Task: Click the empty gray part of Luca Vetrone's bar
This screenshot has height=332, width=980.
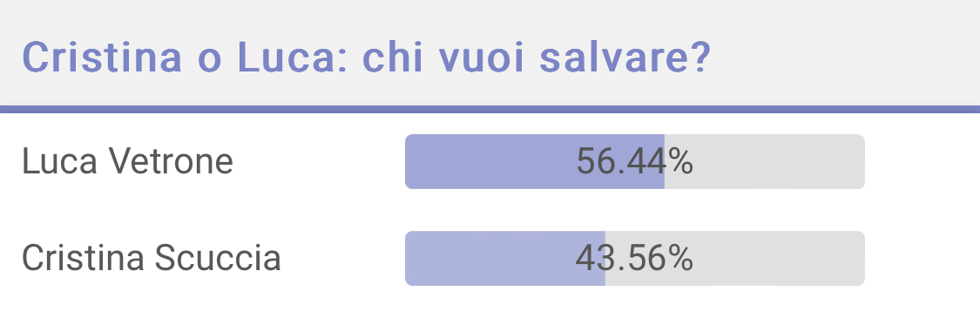Action: tap(764, 161)
